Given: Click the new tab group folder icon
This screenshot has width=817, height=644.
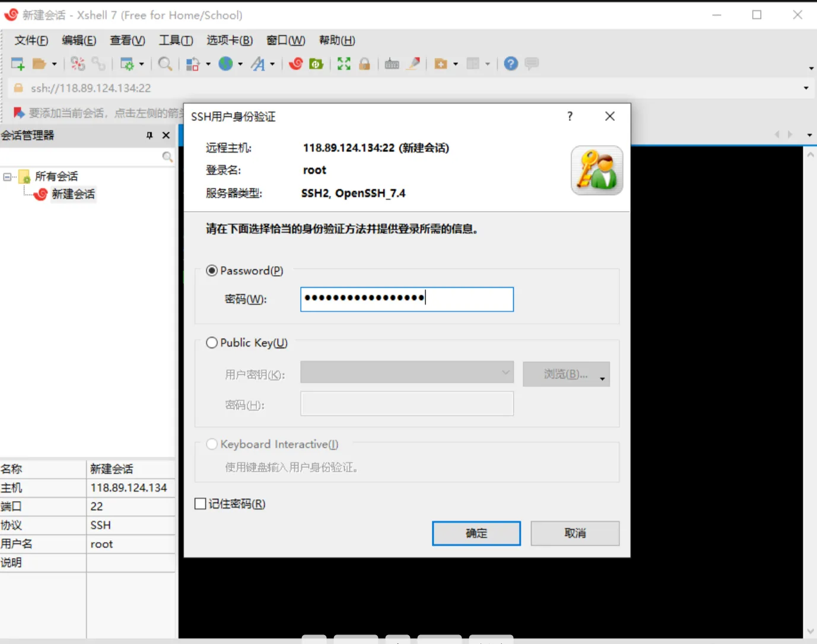Looking at the screenshot, I should 441,63.
